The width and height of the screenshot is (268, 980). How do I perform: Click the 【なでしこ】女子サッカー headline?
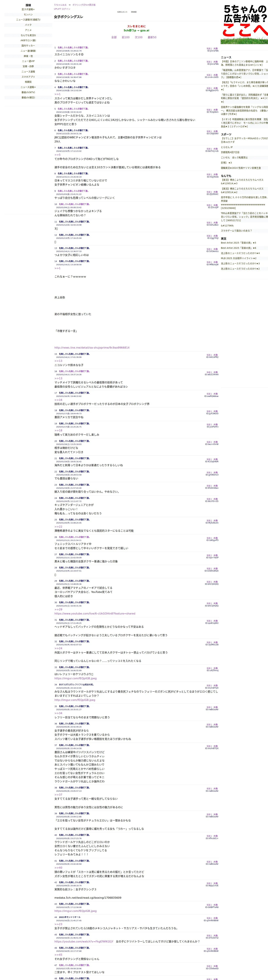pos(244,140)
